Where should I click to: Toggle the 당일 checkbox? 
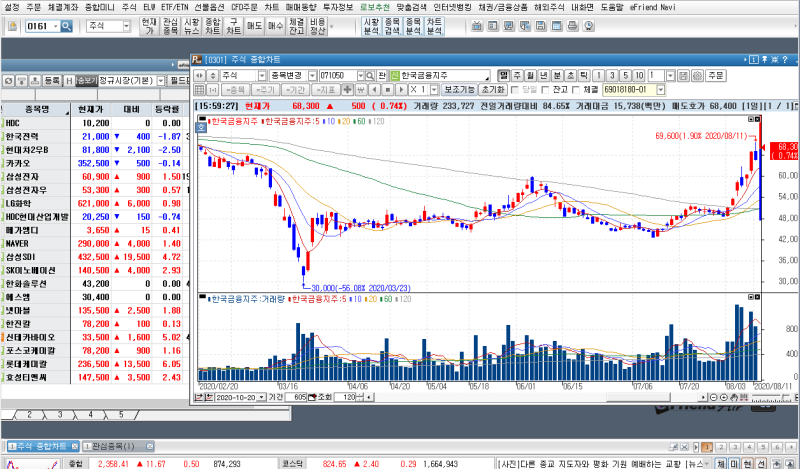coord(515,90)
